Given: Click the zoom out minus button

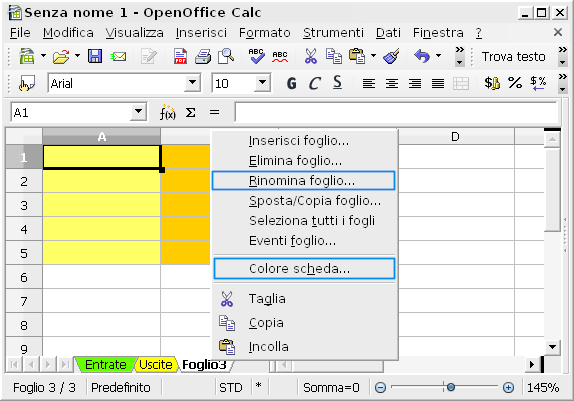Looking at the screenshot, I should (380, 387).
